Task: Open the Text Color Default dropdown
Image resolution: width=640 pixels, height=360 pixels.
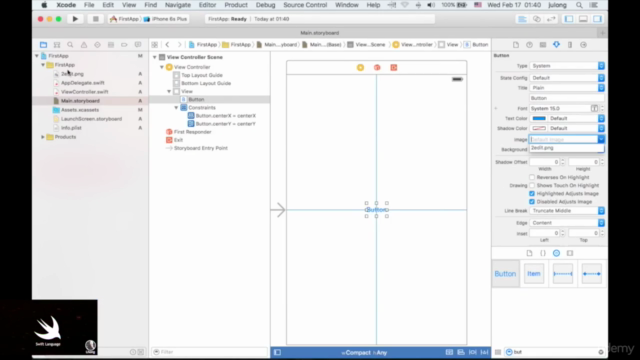Action: 576,118
